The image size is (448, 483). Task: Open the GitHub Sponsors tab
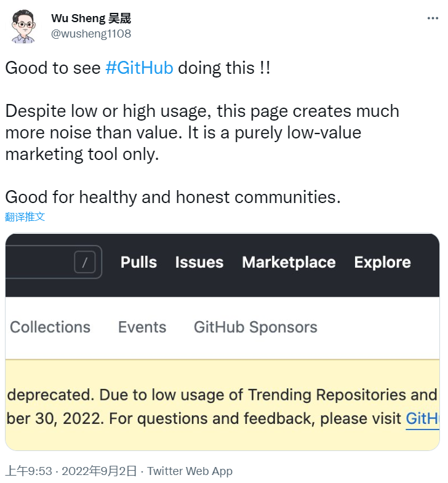[x=255, y=327]
